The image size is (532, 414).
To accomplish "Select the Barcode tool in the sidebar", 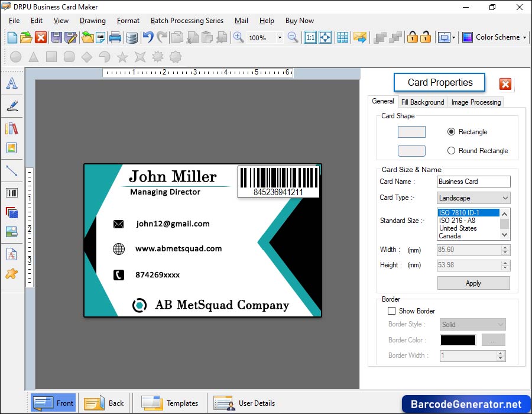I will click(12, 193).
